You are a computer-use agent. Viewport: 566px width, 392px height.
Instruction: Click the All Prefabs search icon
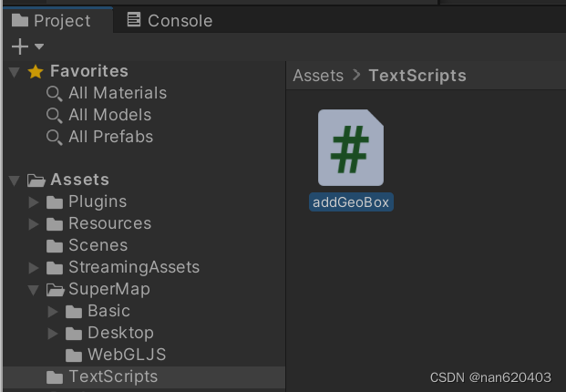[54, 138]
